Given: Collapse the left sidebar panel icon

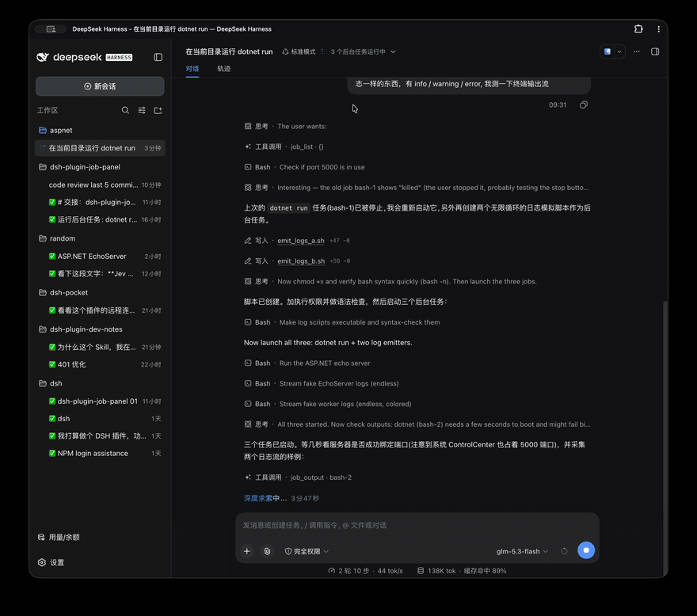Looking at the screenshot, I should pos(158,57).
